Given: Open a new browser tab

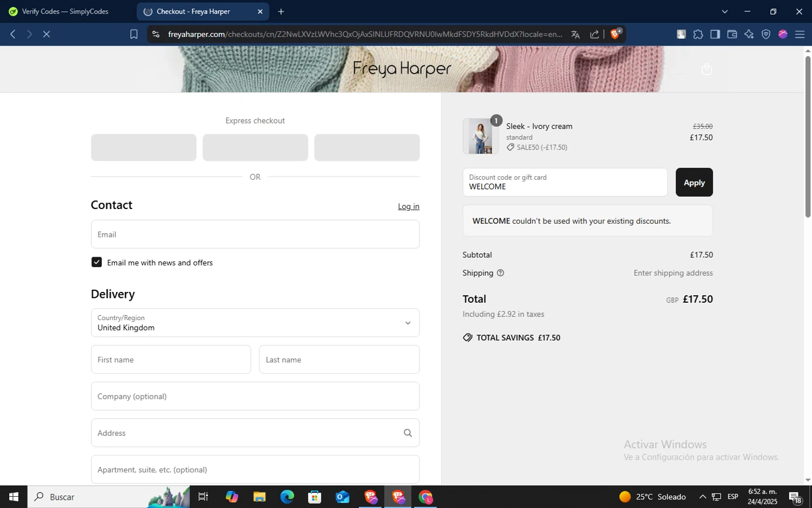Looking at the screenshot, I should coord(281,11).
